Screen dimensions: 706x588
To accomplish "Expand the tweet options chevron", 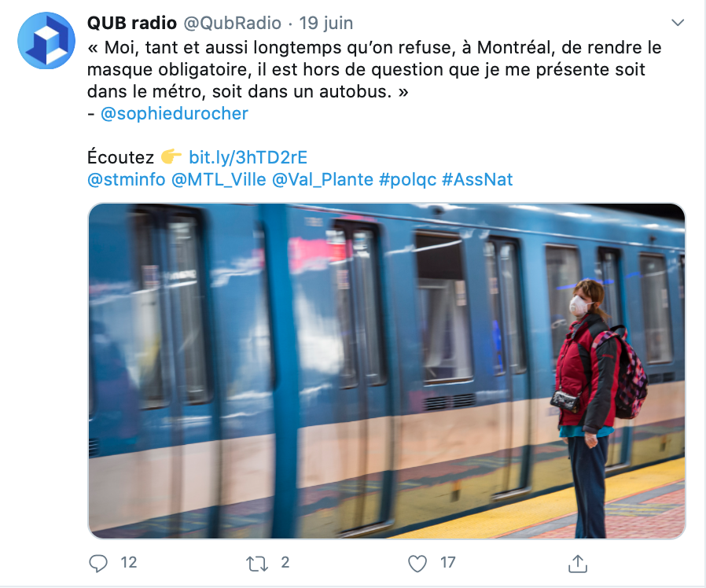I will 678,23.
